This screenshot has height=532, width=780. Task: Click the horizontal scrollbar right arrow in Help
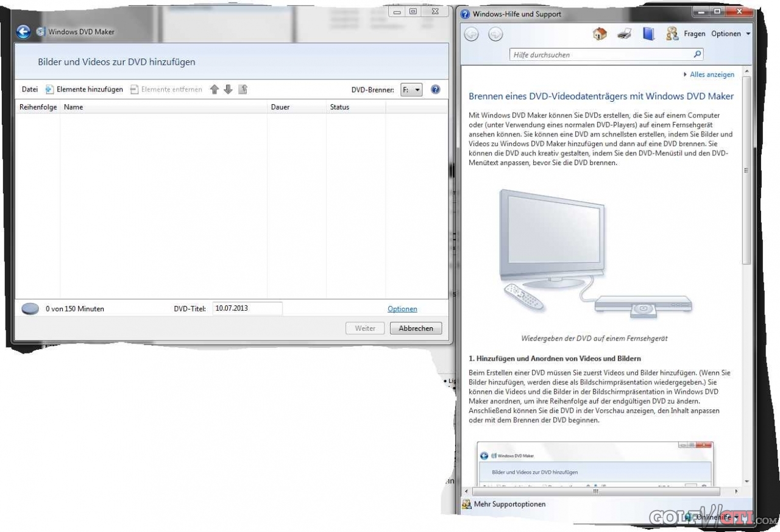click(x=736, y=491)
